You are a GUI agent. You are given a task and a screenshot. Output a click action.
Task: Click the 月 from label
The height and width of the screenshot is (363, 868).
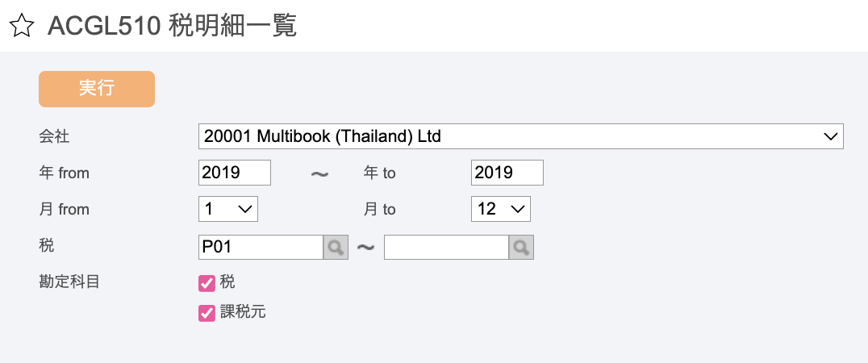pos(65,209)
